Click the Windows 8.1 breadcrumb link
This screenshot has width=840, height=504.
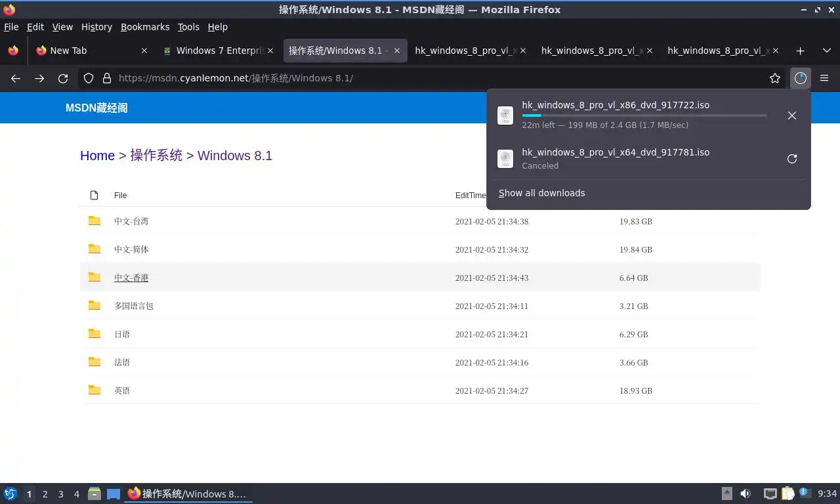(235, 156)
